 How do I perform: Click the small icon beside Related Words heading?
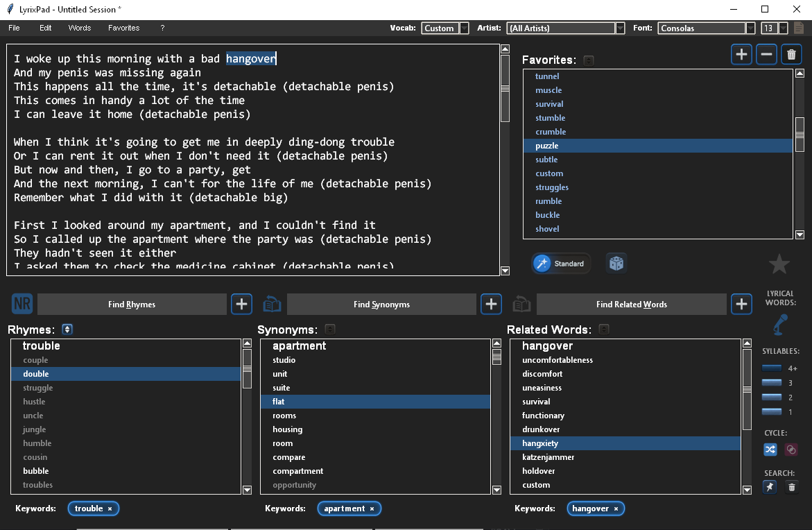(x=604, y=330)
